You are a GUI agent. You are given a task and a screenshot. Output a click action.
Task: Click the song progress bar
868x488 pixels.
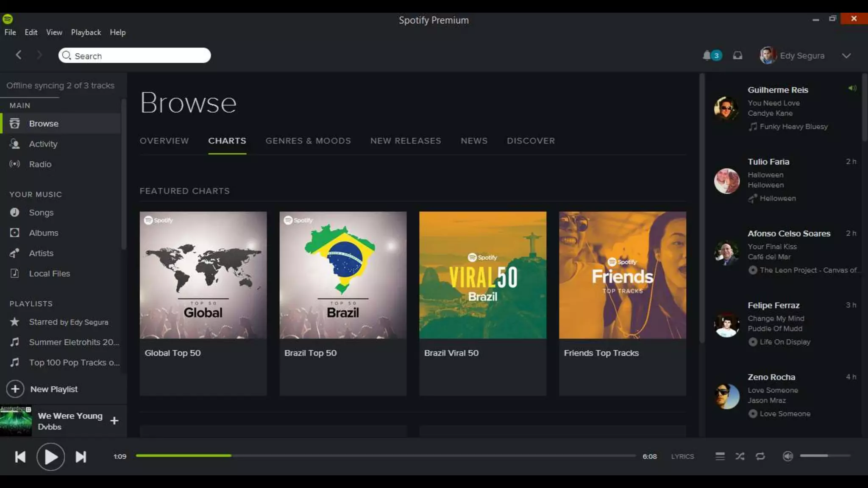click(x=386, y=456)
